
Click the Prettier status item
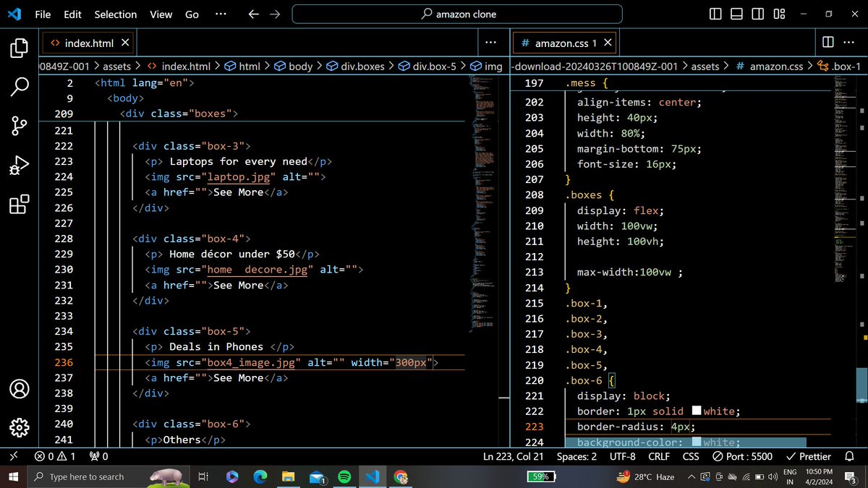click(808, 456)
